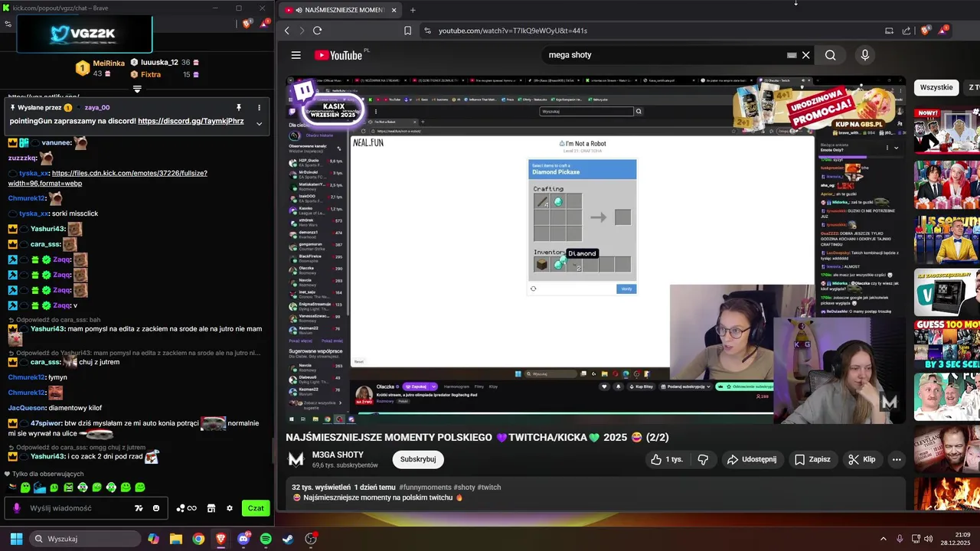Open the Windows Start menu
The image size is (980, 551).
coord(16,539)
